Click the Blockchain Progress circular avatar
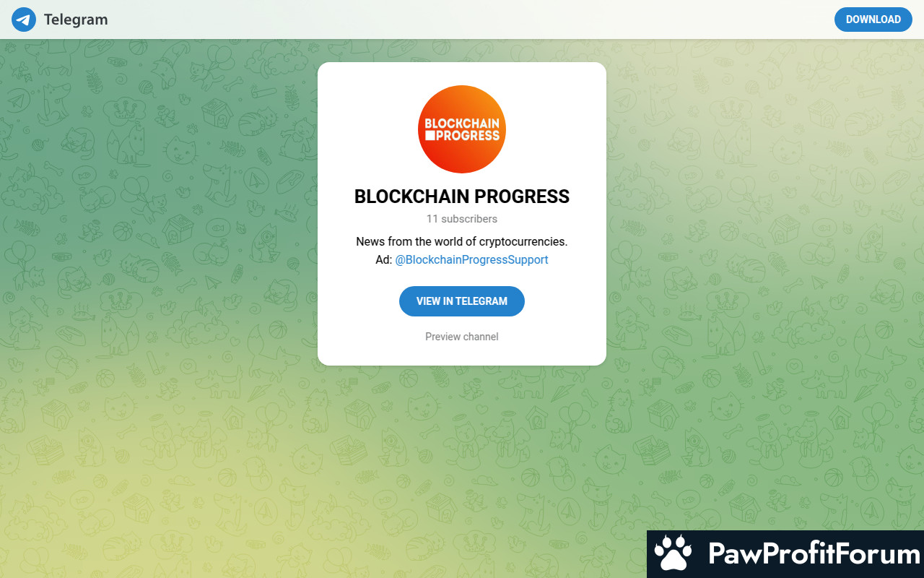This screenshot has width=924, height=578. pos(462,129)
